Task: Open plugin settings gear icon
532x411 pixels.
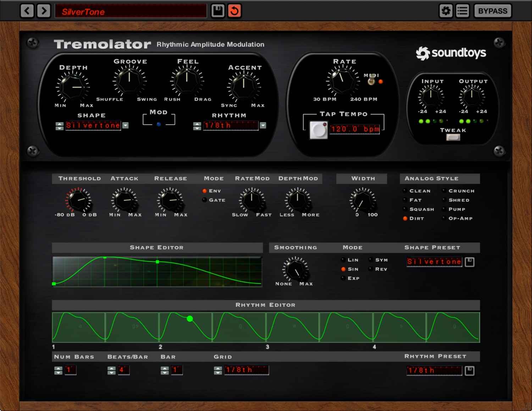Action: tap(446, 11)
